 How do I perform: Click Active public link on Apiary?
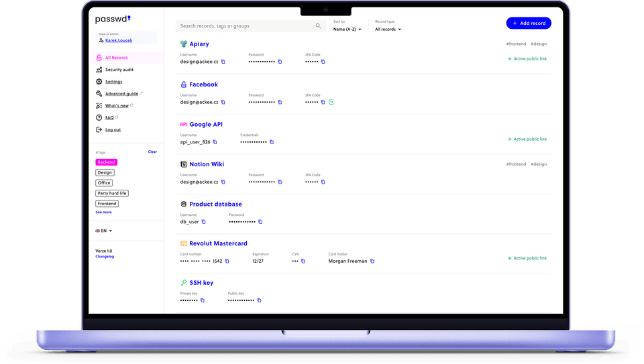[527, 59]
